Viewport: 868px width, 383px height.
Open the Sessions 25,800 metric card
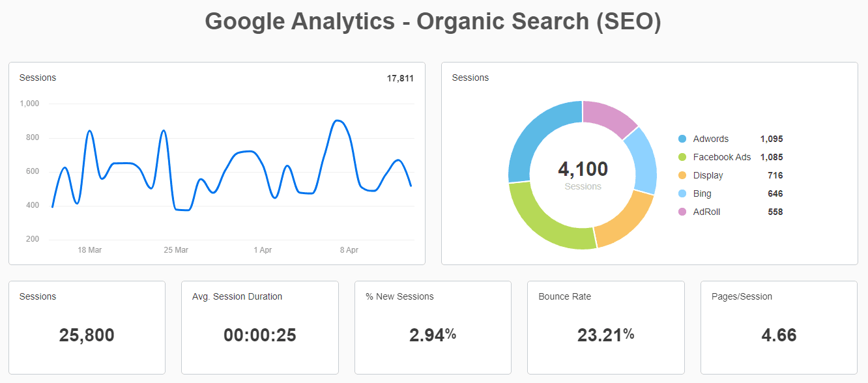(87, 328)
